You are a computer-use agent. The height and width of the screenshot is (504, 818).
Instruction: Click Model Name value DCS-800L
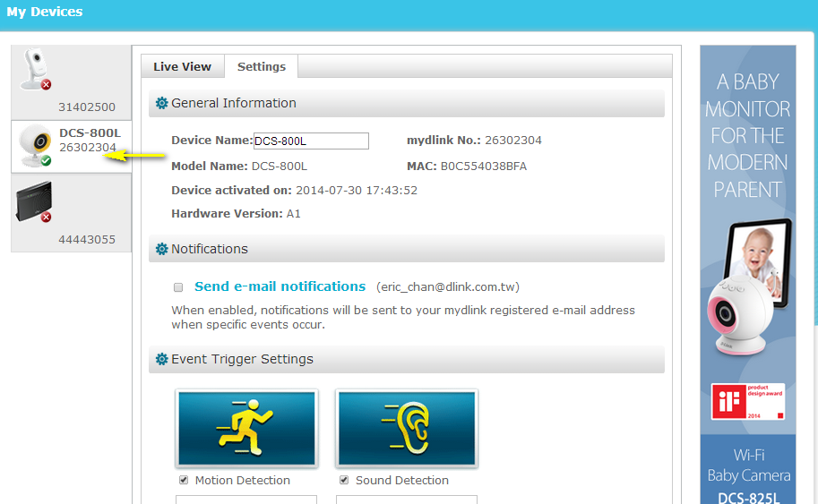click(280, 167)
